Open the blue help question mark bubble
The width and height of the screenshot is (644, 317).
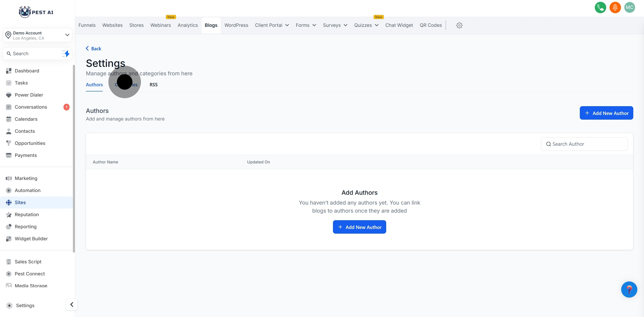[x=629, y=290]
